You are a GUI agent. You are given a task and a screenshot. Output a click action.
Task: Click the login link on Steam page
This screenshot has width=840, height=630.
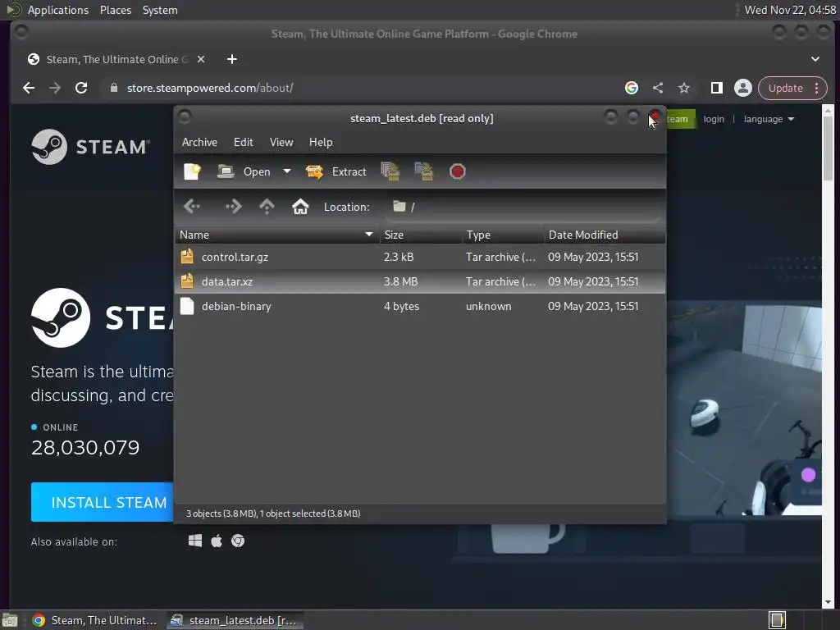(714, 119)
